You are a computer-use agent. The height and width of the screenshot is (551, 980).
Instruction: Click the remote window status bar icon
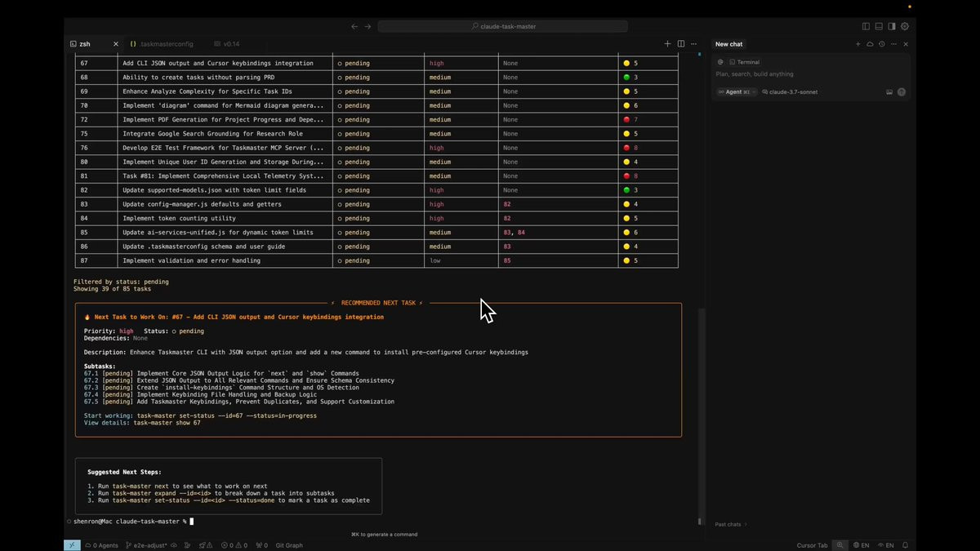point(72,545)
